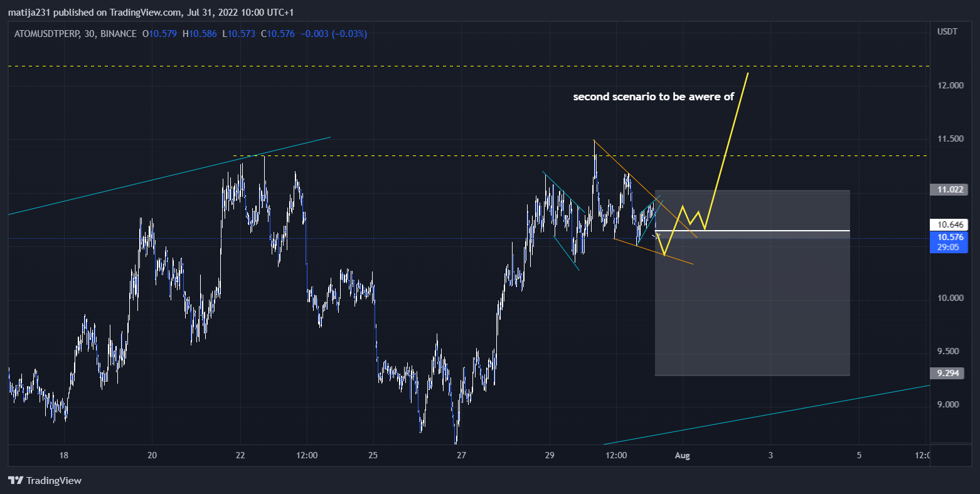This screenshot has width=980, height=494.
Task: Click the 11.500 price axis value
Action: click(950, 139)
